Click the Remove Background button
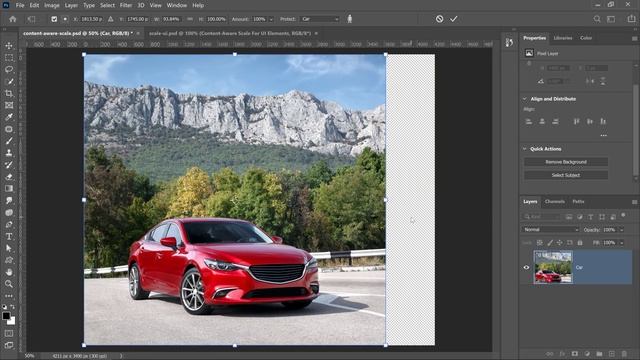This screenshot has height=360, width=640. [566, 162]
